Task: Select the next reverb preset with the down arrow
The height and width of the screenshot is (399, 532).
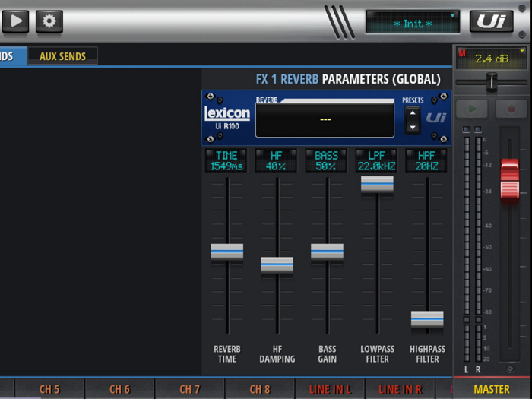Action: (x=413, y=128)
